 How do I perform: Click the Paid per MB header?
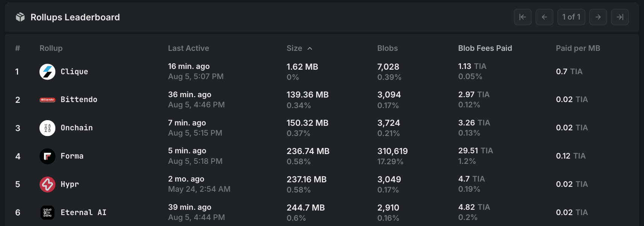(578, 48)
